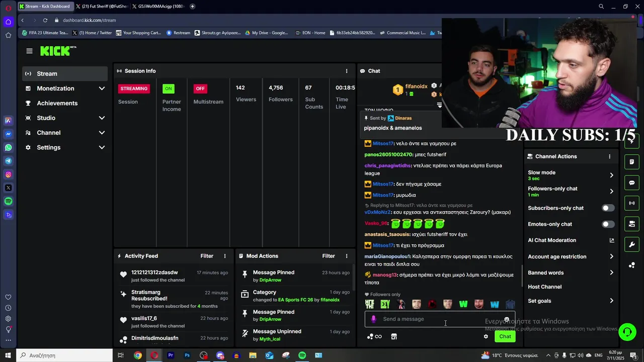The height and width of the screenshot is (362, 644).
Task: Click the notes document icon in right rail
Action: (x=632, y=162)
